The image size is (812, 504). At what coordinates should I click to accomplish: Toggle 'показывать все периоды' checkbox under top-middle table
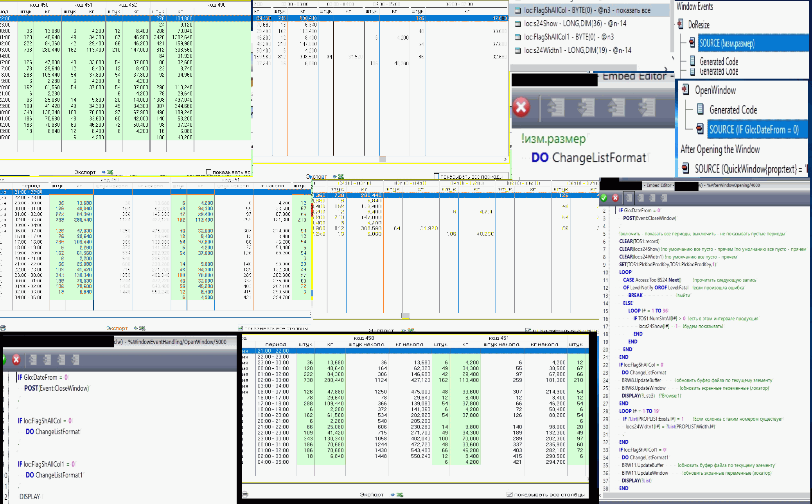point(437,176)
